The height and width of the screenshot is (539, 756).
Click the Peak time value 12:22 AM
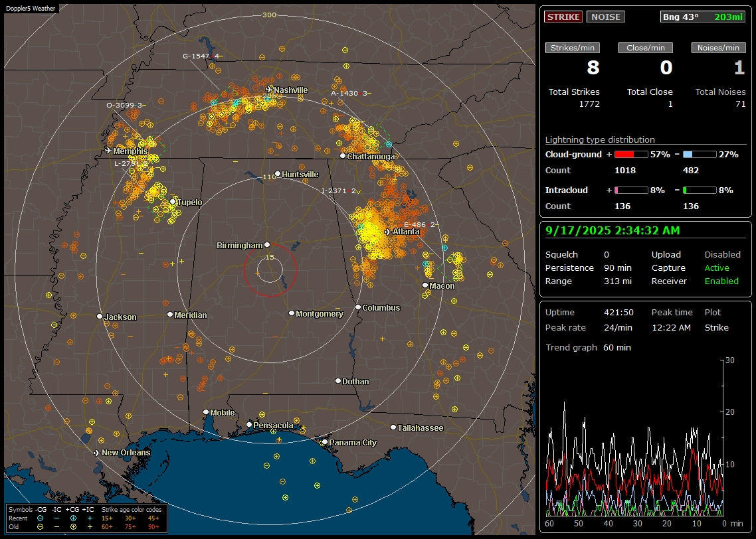(x=671, y=327)
